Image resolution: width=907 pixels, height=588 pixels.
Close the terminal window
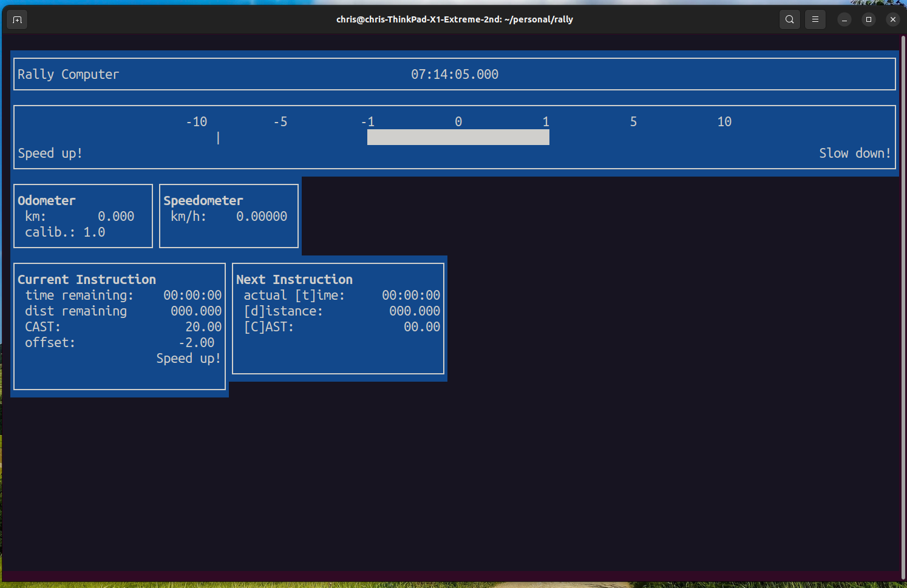pos(892,19)
